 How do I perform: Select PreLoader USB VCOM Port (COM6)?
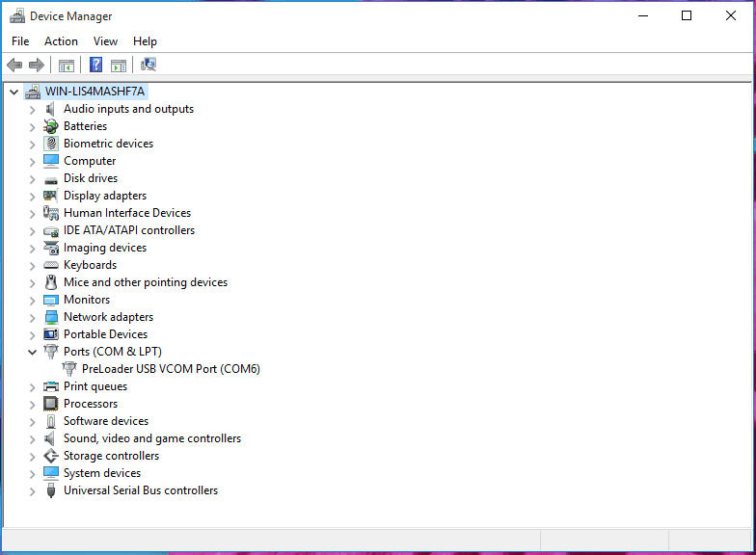click(x=171, y=369)
